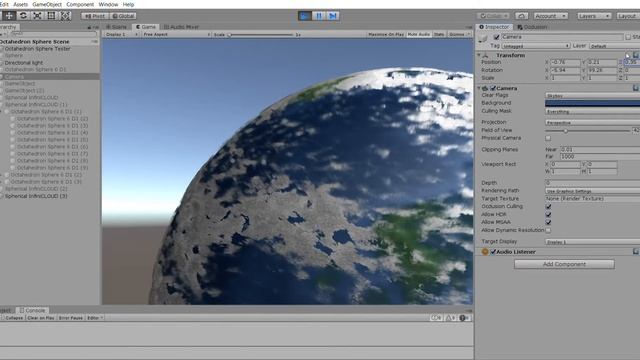Toggle Maximize On Play
Viewport: 640px width, 360px height.
coord(386,35)
